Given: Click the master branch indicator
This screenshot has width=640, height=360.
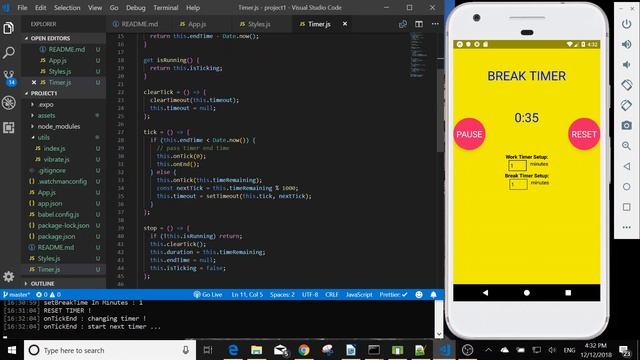Looking at the screenshot, I should click(16, 294).
